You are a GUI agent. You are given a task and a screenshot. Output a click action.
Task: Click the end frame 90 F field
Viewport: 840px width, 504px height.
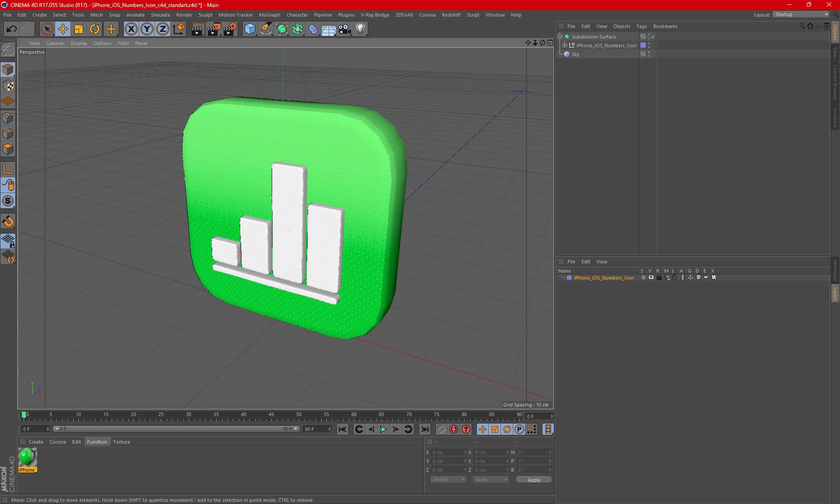pyautogui.click(x=318, y=429)
